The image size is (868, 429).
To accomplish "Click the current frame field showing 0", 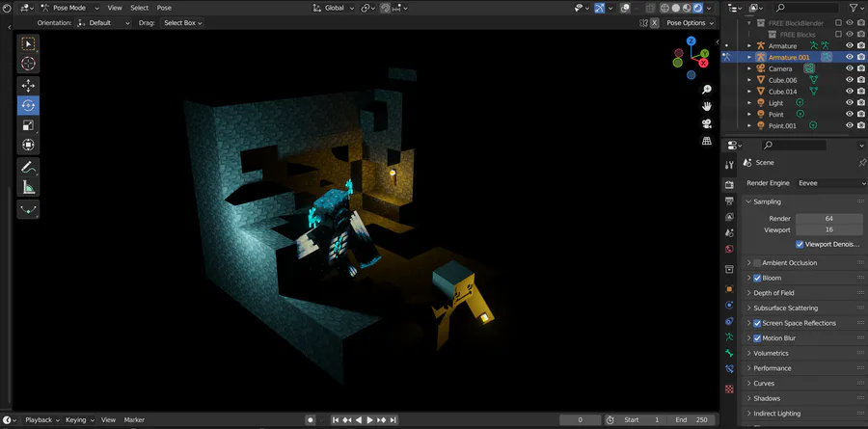I will pyautogui.click(x=581, y=420).
